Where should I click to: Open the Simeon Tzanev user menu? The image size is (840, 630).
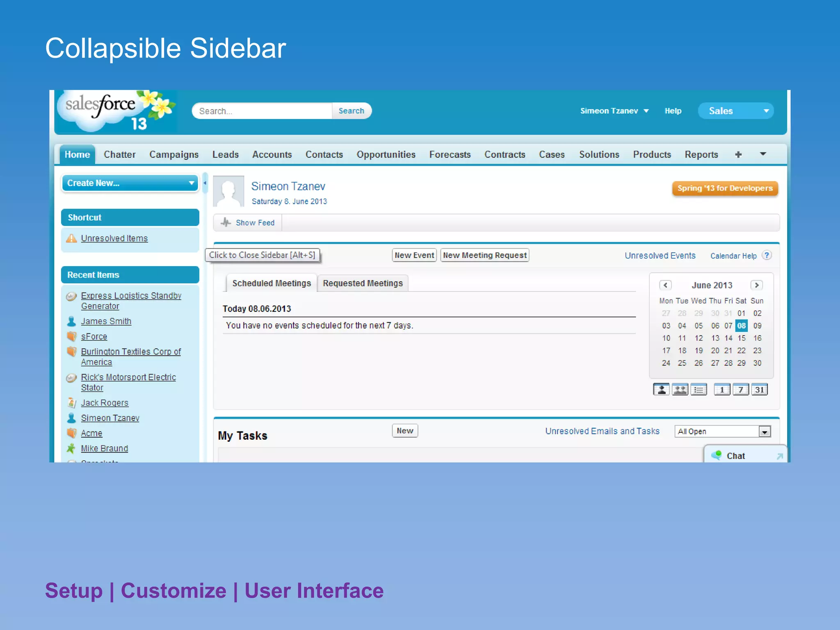point(614,111)
